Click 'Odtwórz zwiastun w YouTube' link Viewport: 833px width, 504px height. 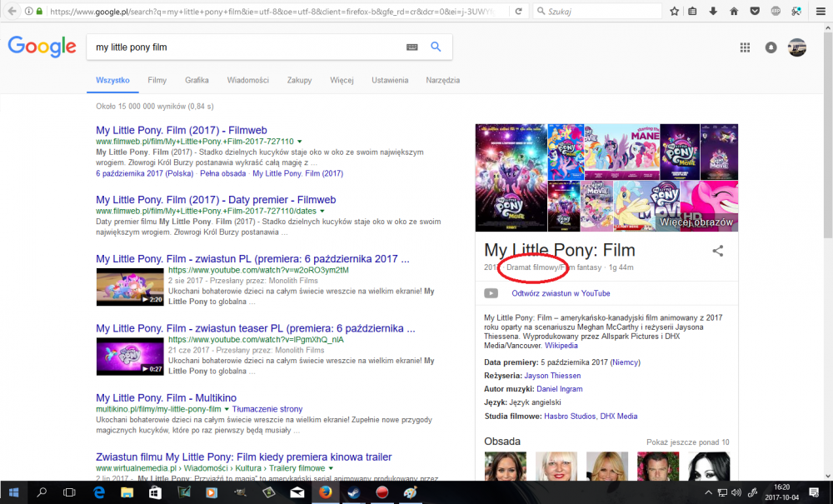pos(561,293)
